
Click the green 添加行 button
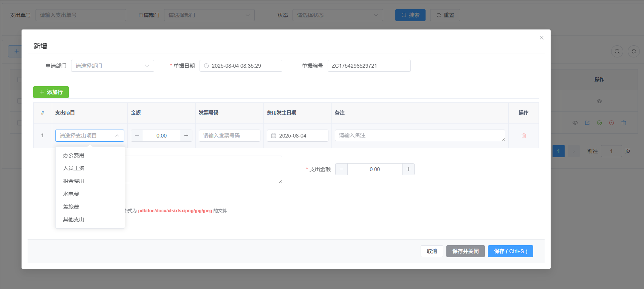tap(51, 92)
